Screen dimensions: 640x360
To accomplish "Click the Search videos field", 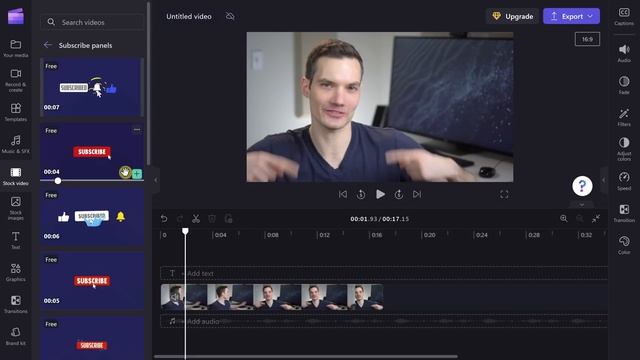I will click(x=92, y=22).
